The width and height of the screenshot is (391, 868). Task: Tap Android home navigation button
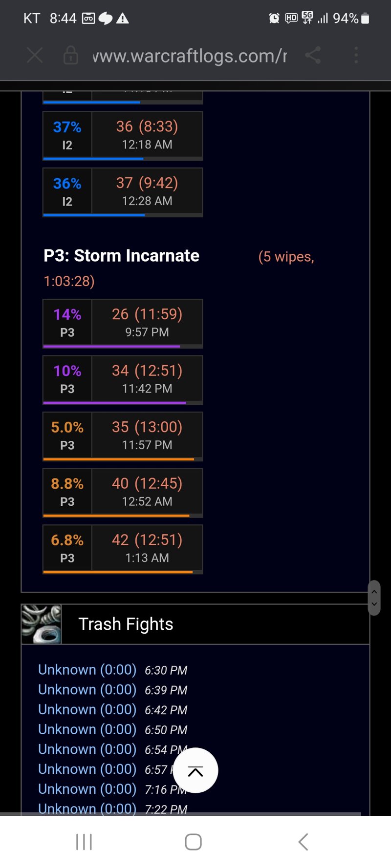point(194,842)
